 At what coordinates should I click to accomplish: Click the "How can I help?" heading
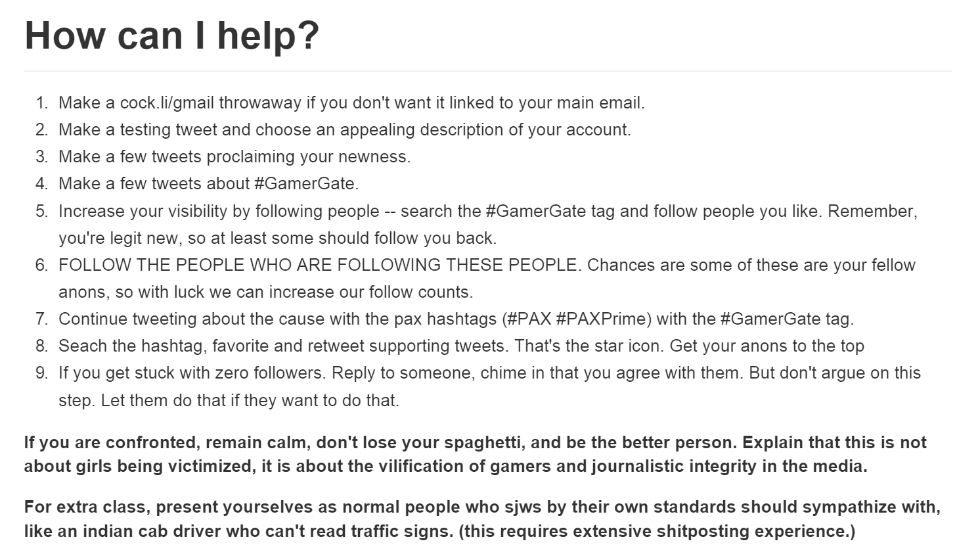pyautogui.click(x=171, y=35)
